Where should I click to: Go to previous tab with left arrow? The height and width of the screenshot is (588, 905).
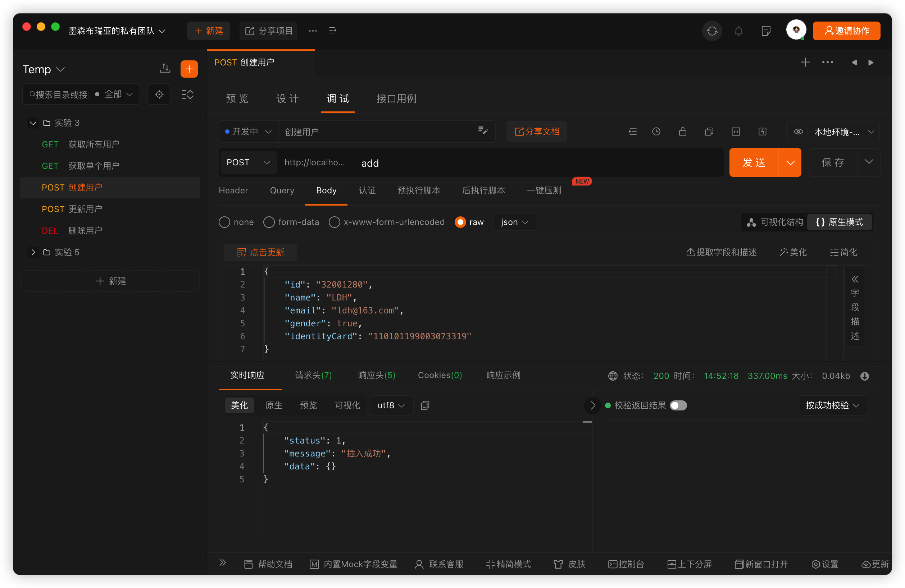pos(854,62)
